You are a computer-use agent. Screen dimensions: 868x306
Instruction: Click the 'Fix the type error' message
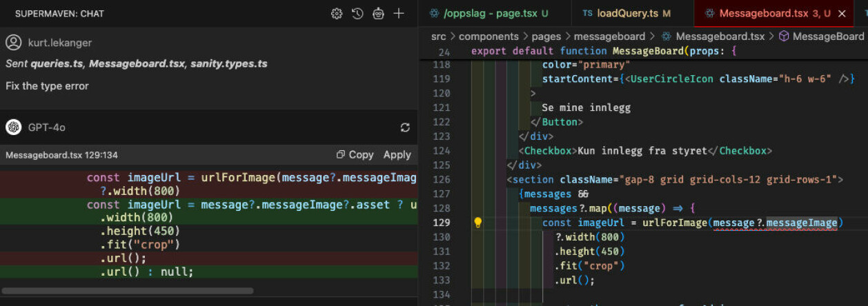click(47, 86)
